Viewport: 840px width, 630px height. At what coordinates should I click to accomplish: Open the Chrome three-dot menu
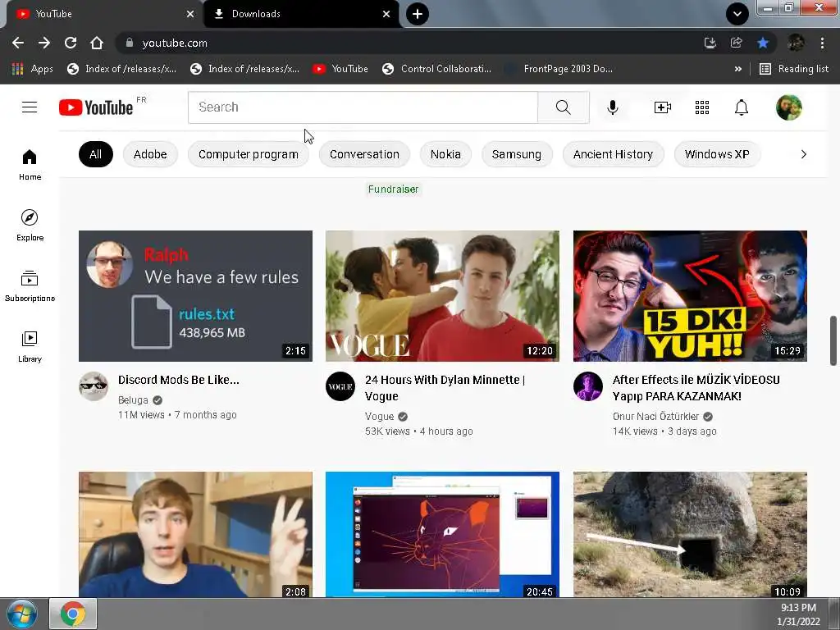coord(822,43)
